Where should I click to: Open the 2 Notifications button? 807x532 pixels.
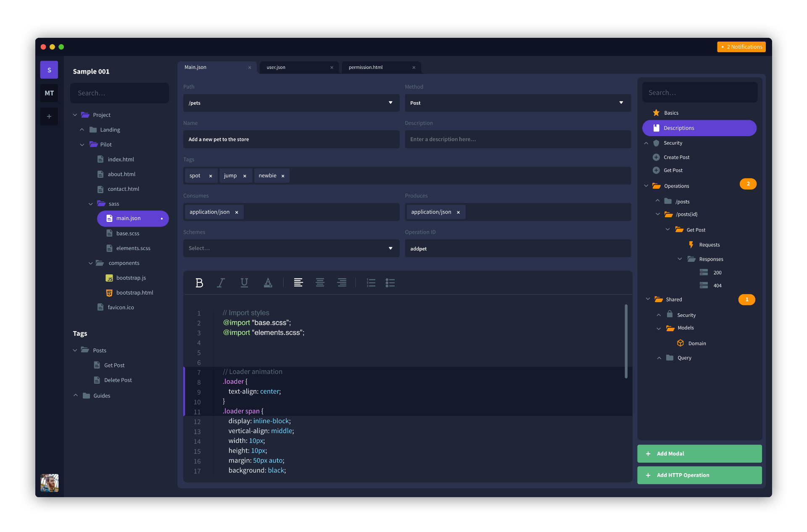point(741,47)
